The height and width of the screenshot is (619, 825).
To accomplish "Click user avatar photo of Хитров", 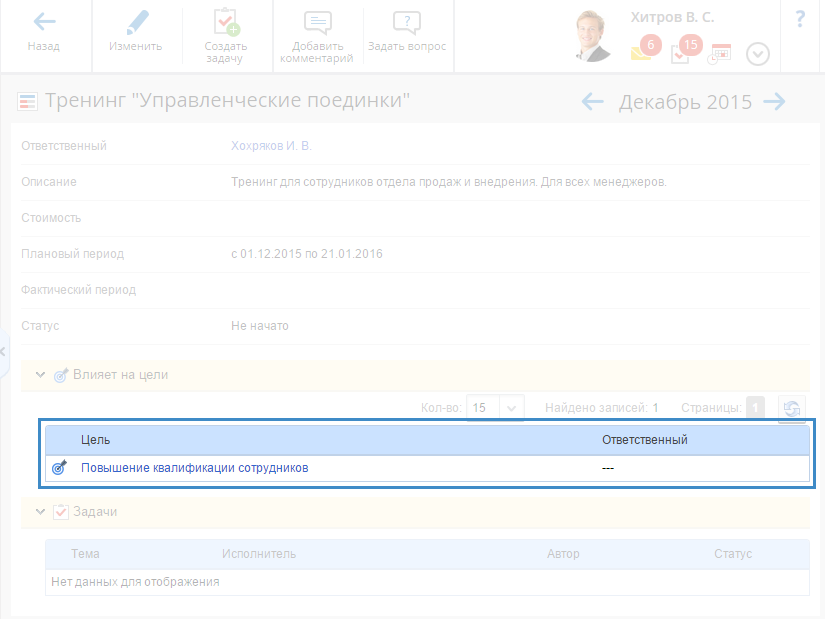I will [597, 37].
